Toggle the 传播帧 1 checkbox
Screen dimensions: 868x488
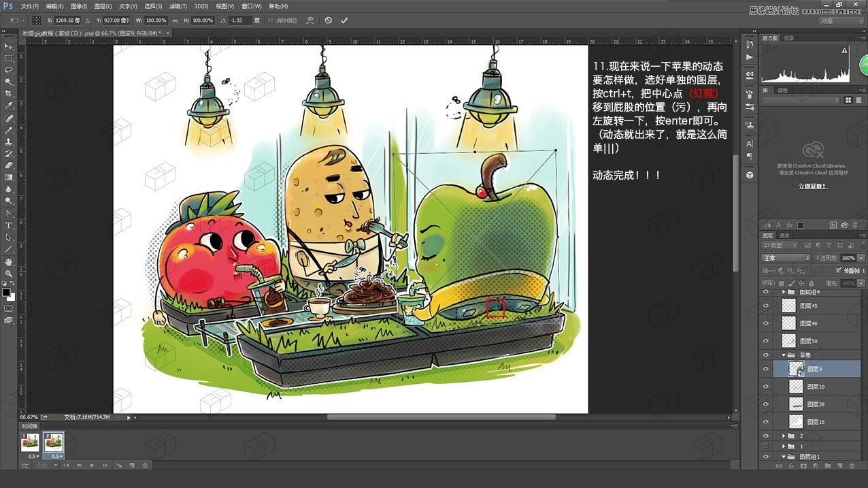click(x=838, y=271)
